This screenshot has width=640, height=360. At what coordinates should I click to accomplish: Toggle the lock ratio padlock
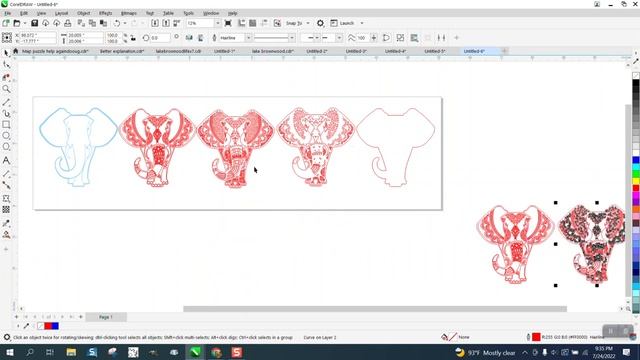tap(133, 38)
